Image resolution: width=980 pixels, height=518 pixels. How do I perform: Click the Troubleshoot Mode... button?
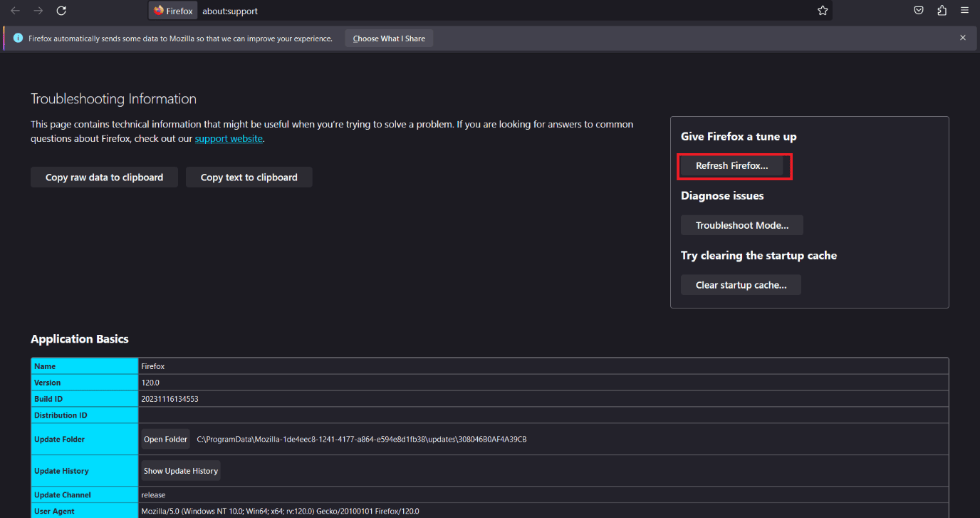(742, 225)
